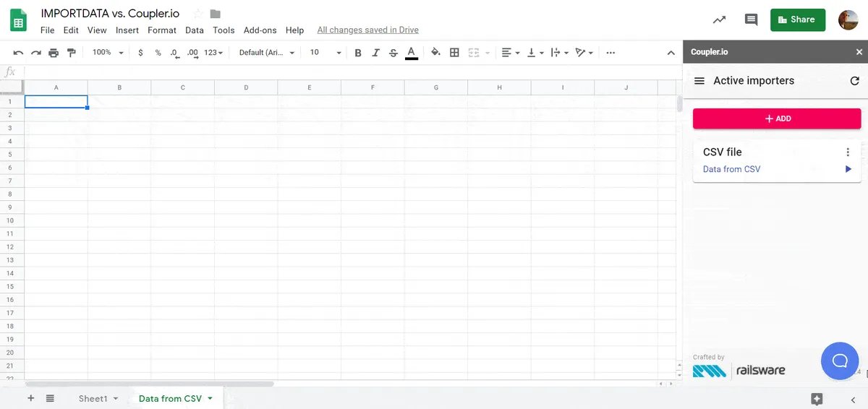Open the all sheets list icon
This screenshot has width=868, height=409.
pos(50,398)
